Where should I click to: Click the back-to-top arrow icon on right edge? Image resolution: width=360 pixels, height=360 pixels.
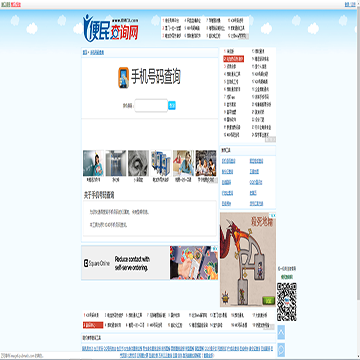pyautogui.click(x=281, y=332)
